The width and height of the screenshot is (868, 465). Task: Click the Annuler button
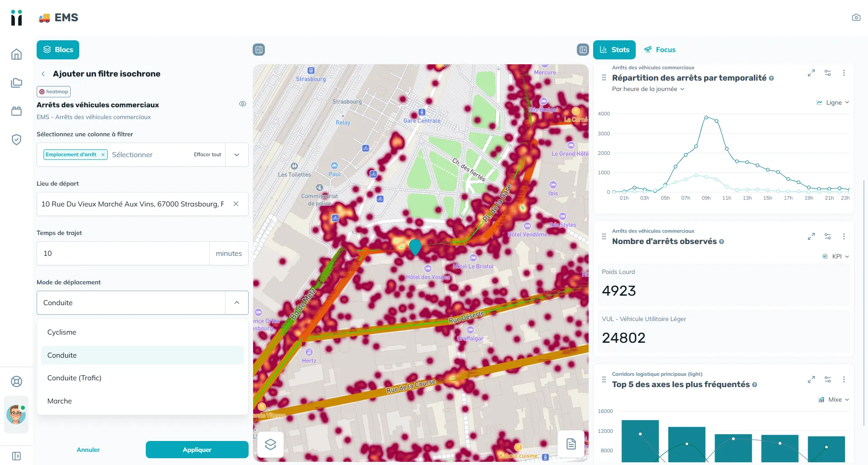point(88,450)
